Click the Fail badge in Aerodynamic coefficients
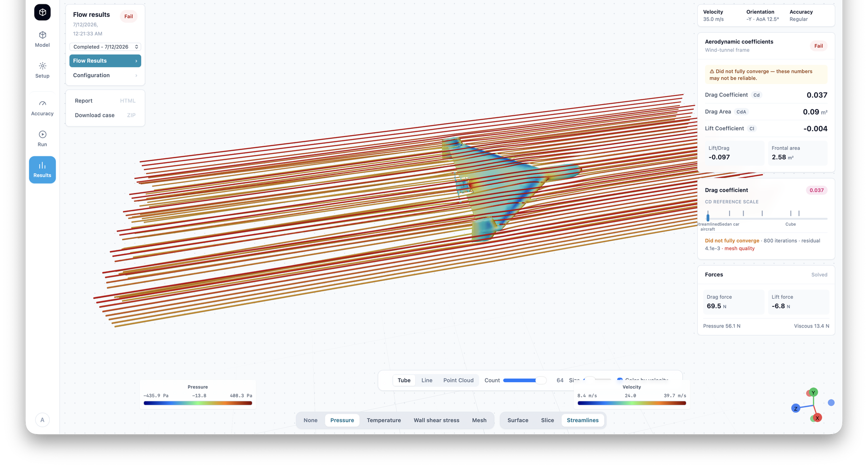Image resolution: width=868 pixels, height=468 pixels. pyautogui.click(x=818, y=46)
